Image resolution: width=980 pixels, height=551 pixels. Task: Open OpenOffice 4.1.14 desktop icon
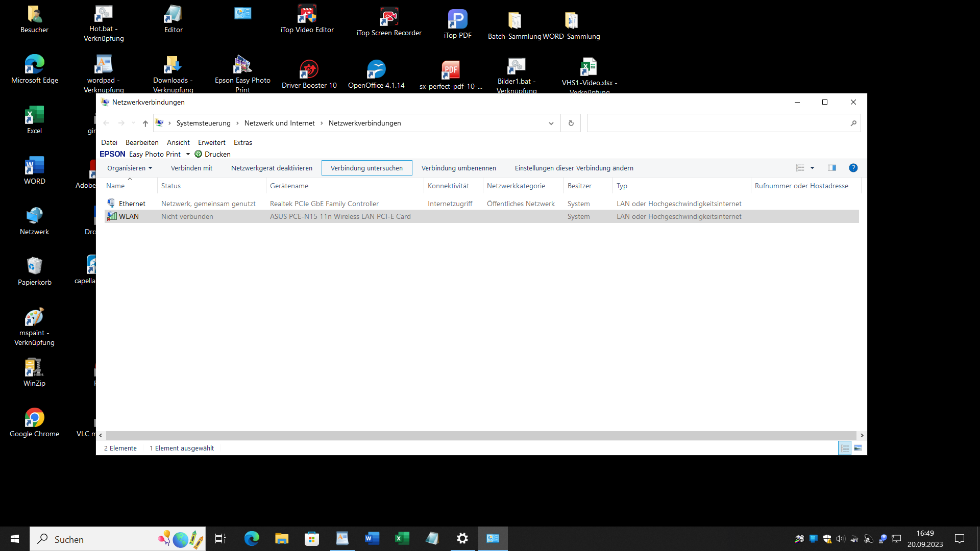376,74
